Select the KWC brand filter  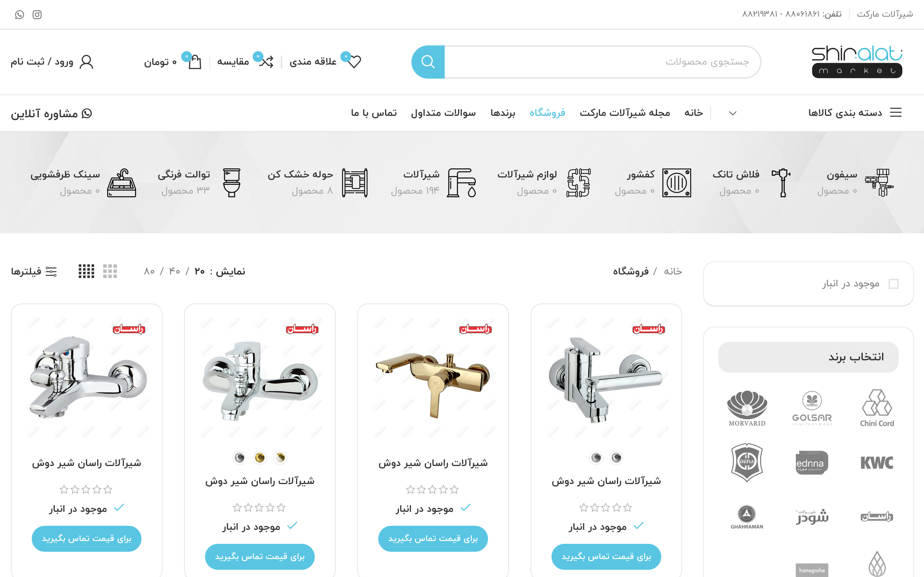click(x=877, y=463)
